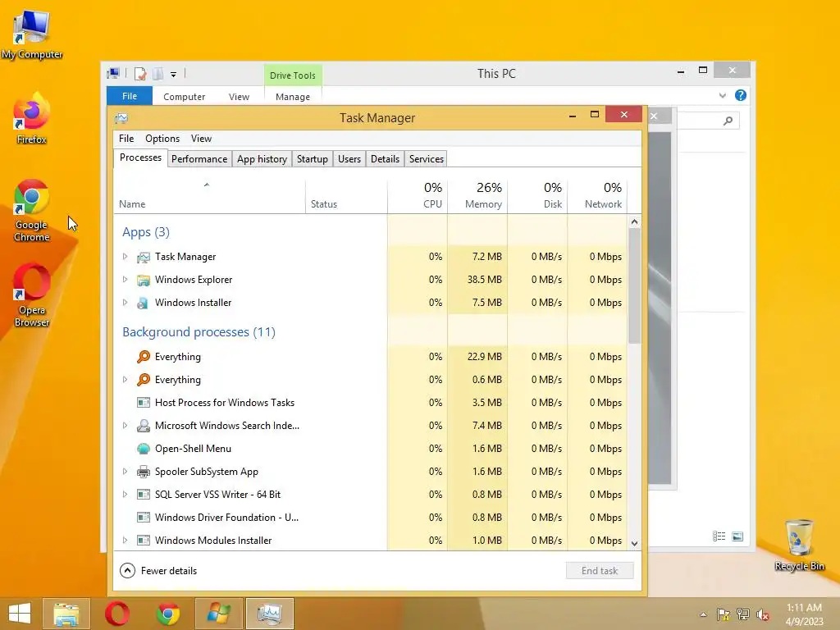
Task: Open the Manage tab in This PC
Action: [x=293, y=97]
